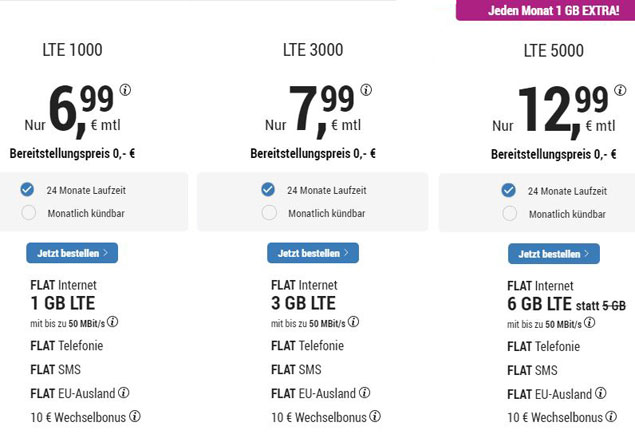The image size is (635, 434).
Task: Choose 24 Monate Laufzeit for LTE 1000
Action: point(28,189)
